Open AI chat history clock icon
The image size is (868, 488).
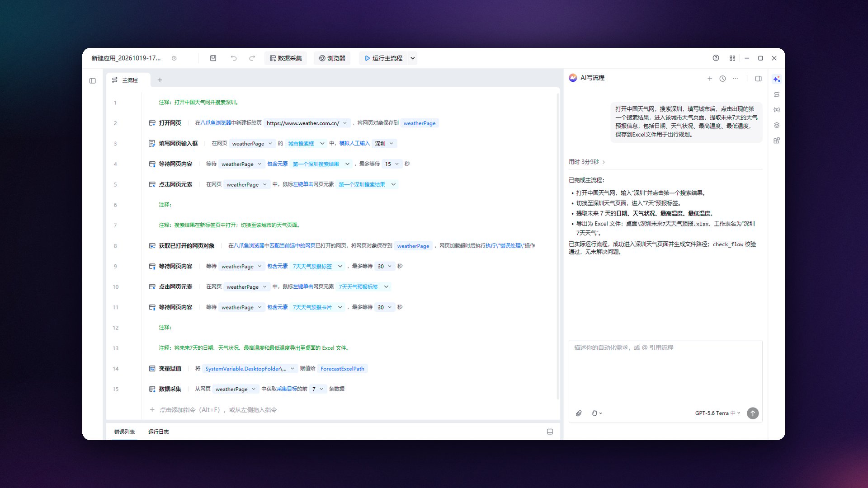pyautogui.click(x=722, y=79)
